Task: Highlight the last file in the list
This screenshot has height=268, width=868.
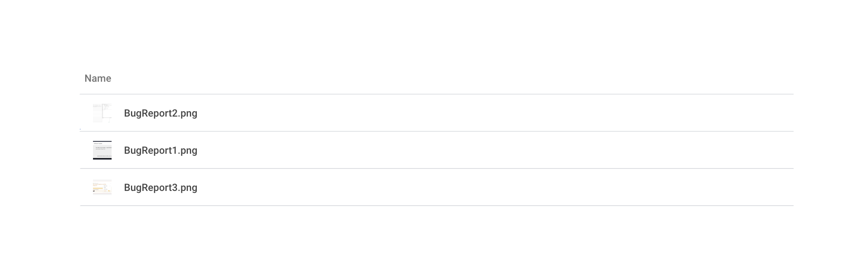Action: coord(160,187)
